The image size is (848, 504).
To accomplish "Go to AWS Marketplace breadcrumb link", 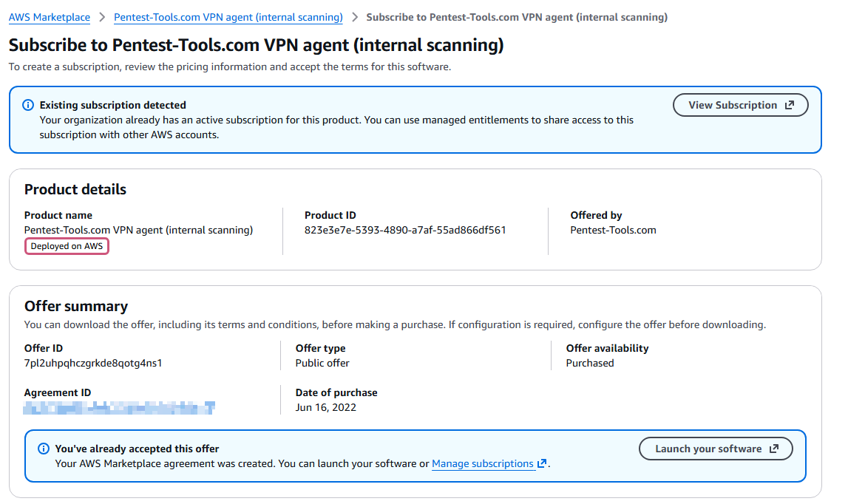I will click(x=50, y=17).
